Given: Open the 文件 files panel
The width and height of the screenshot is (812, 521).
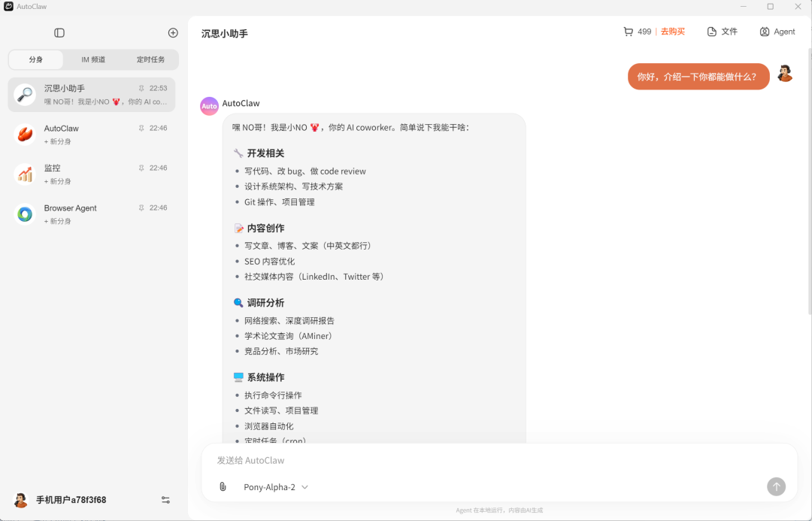Looking at the screenshot, I should pyautogui.click(x=722, y=32).
